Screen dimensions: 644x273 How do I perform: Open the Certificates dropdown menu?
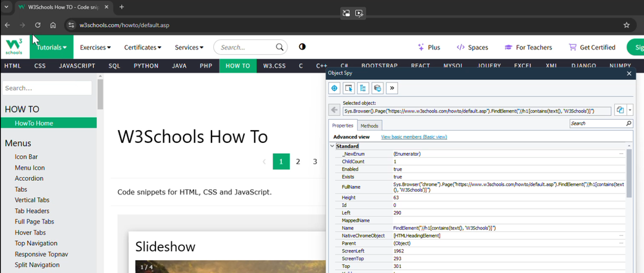(142, 47)
